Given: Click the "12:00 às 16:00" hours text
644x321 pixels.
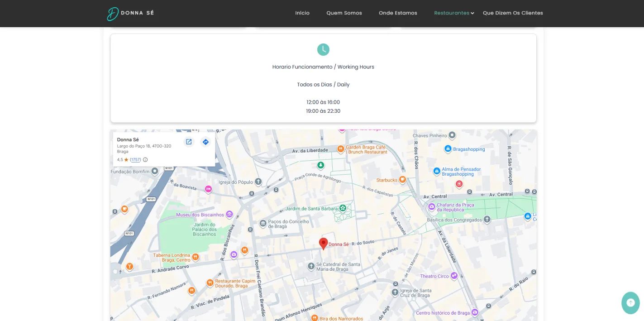Looking at the screenshot, I should (x=323, y=102).
